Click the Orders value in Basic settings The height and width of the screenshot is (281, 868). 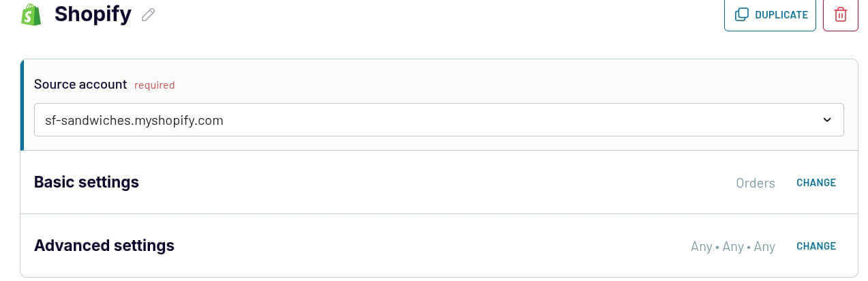click(x=755, y=183)
